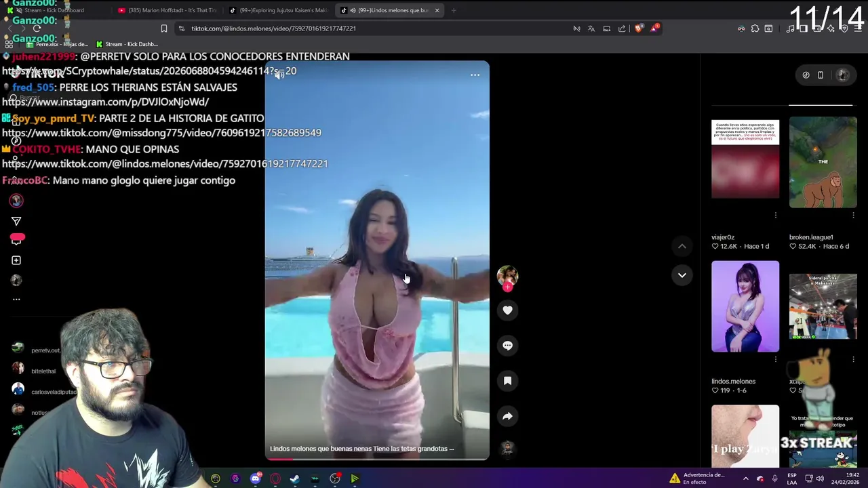
Task: Open Stream - Kick Dashb... bookmark
Action: pos(127,44)
